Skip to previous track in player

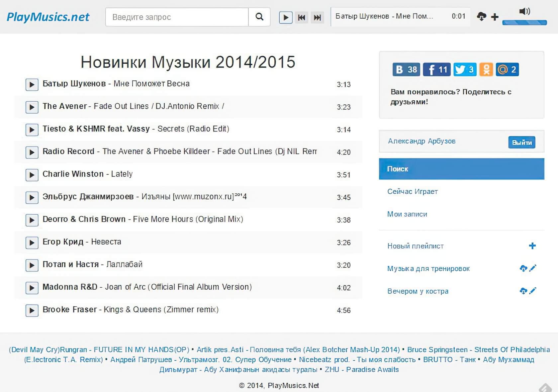pyautogui.click(x=302, y=17)
